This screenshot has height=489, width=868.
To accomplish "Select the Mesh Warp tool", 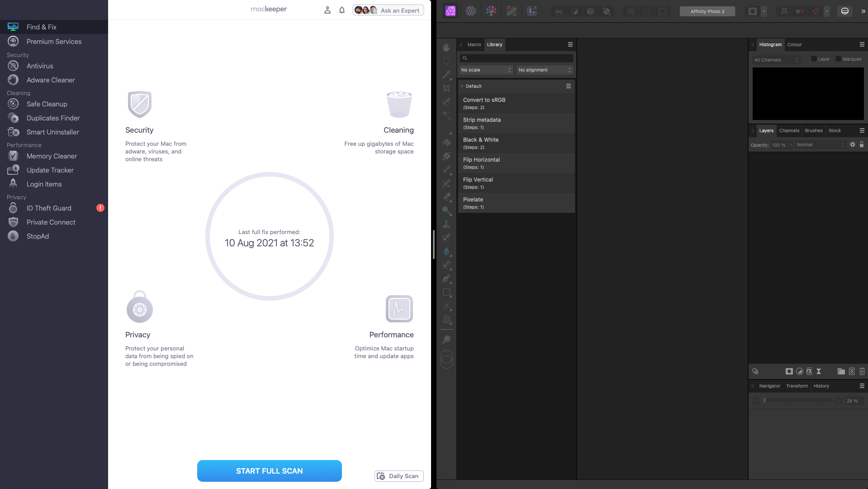I will click(446, 319).
